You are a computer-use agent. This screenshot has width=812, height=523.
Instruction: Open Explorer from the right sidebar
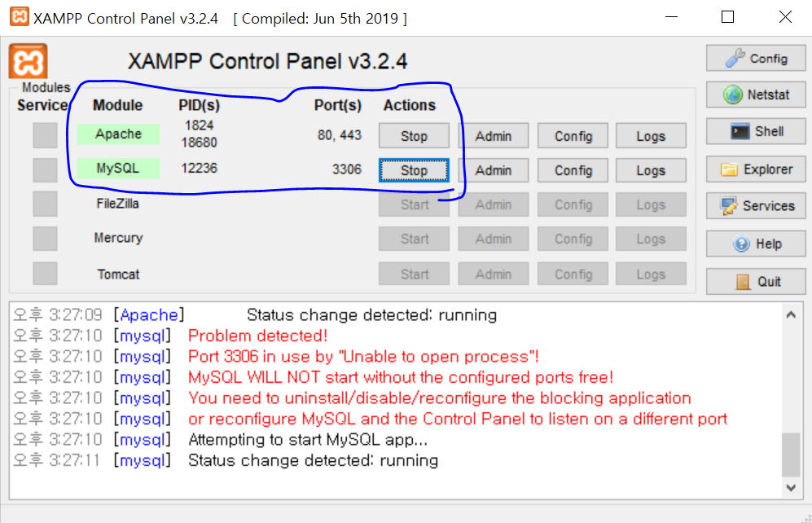tap(756, 169)
